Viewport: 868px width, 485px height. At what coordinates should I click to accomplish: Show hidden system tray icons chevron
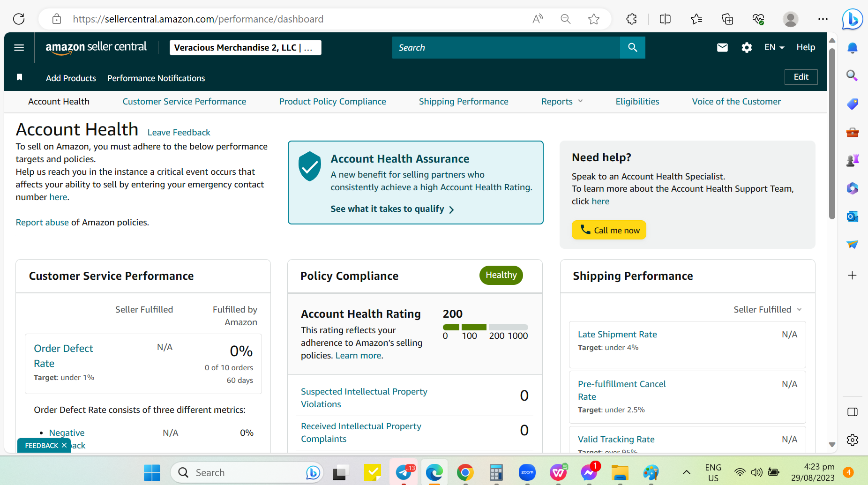[x=686, y=472]
